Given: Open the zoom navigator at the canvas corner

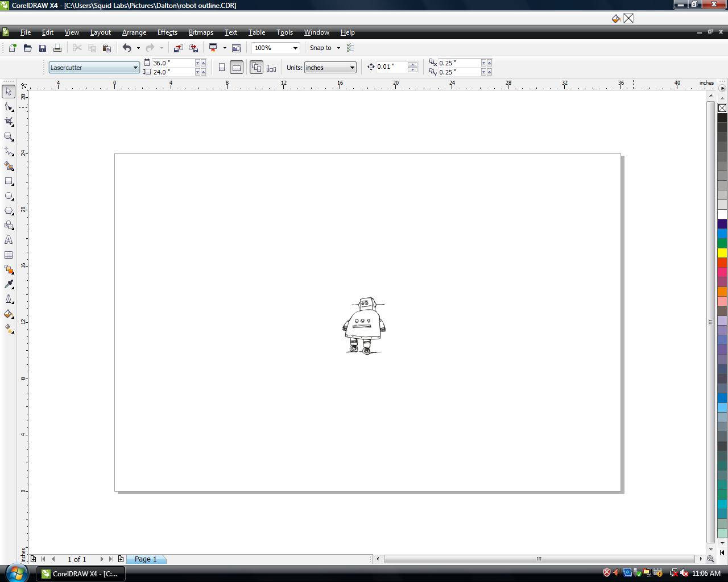Looking at the screenshot, I should 710,559.
